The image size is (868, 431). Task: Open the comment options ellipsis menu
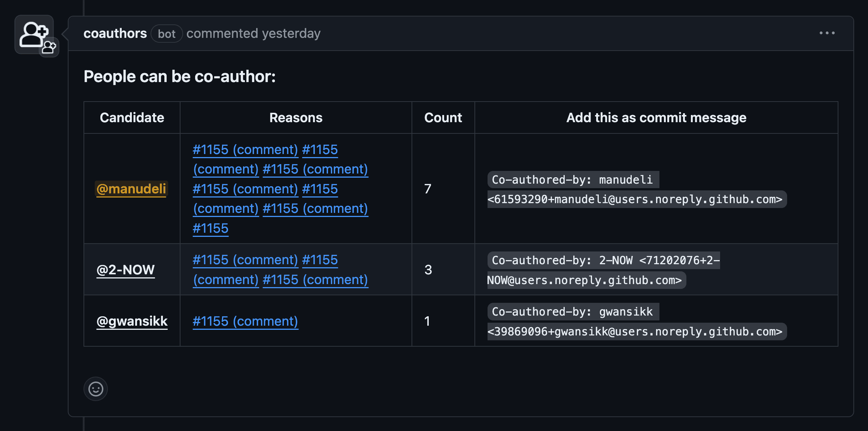click(x=827, y=33)
